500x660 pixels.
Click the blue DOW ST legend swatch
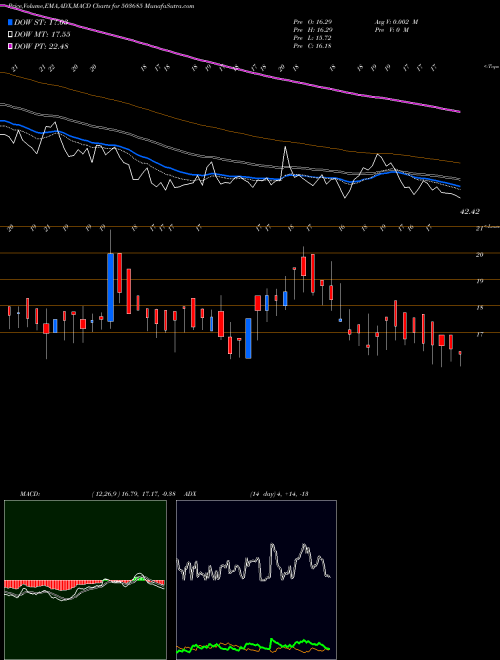(10, 22)
